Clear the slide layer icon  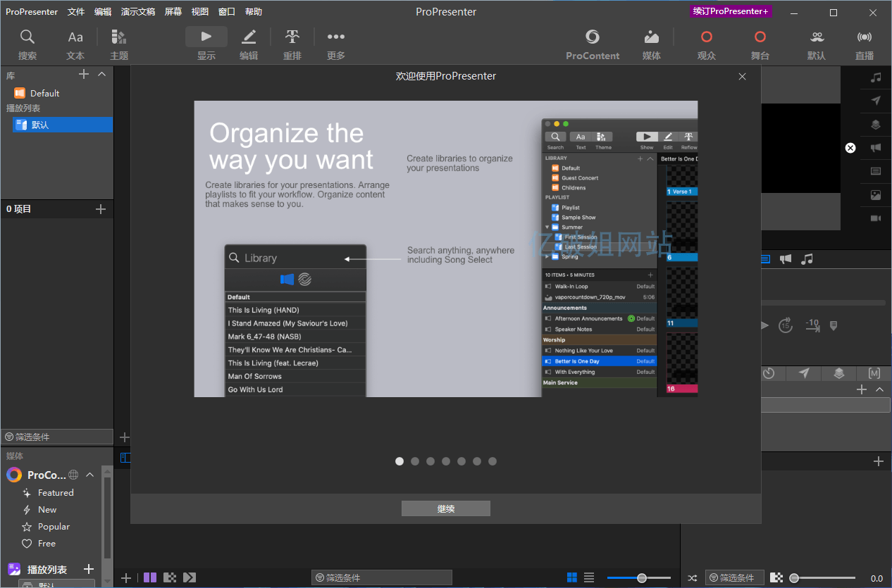click(x=876, y=171)
